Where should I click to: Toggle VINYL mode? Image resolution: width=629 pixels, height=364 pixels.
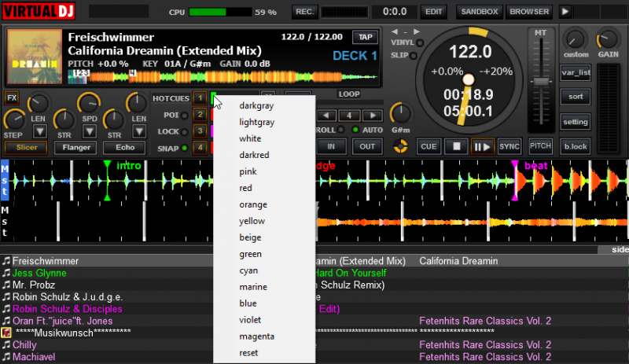(420, 42)
